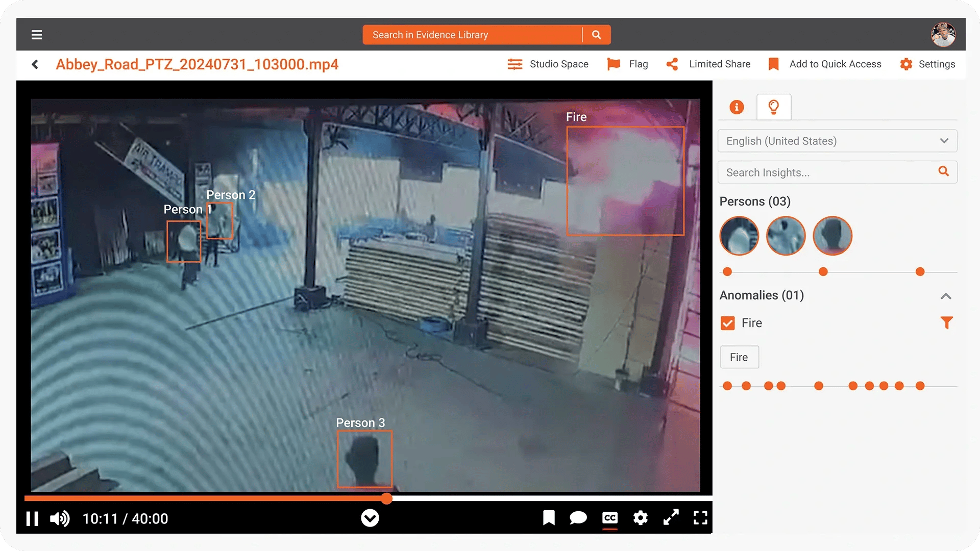Select the second person thumbnail
The width and height of the screenshot is (980, 551).
(786, 236)
